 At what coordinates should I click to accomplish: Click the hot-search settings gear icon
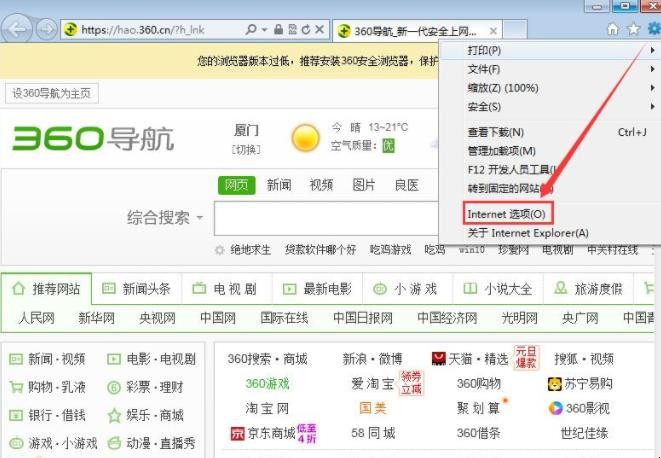pyautogui.click(x=219, y=251)
